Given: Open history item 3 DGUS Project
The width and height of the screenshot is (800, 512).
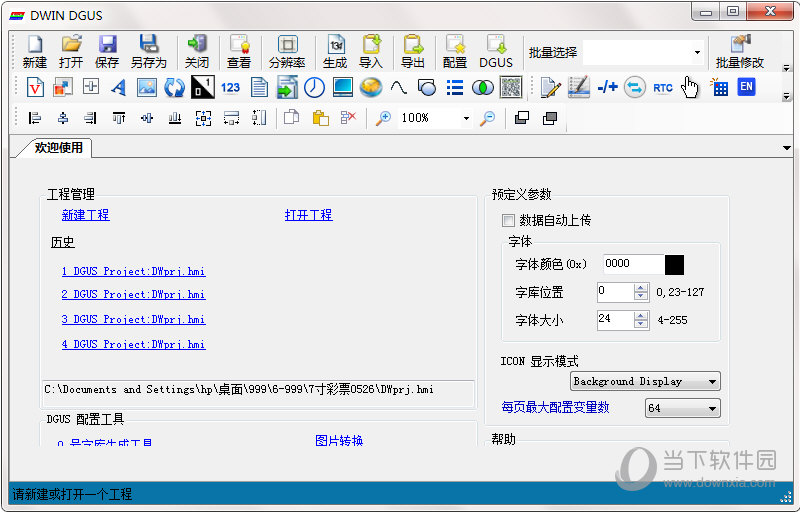Looking at the screenshot, I should 134,319.
